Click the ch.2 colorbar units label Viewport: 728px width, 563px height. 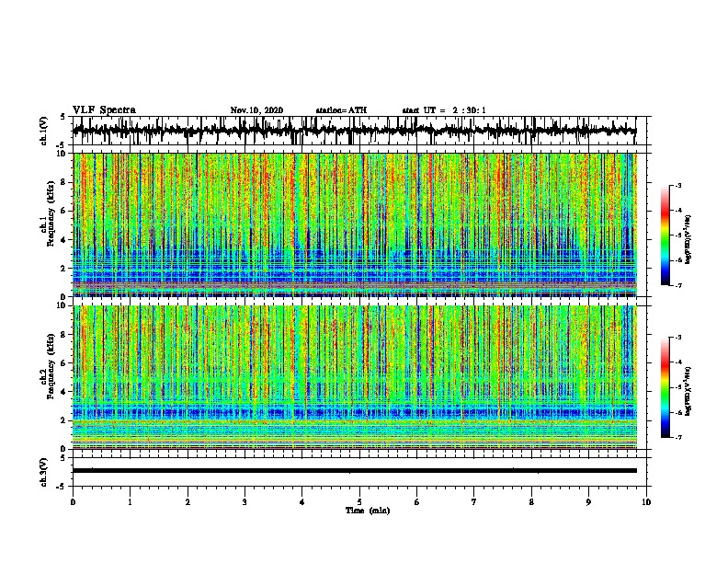[x=688, y=392]
